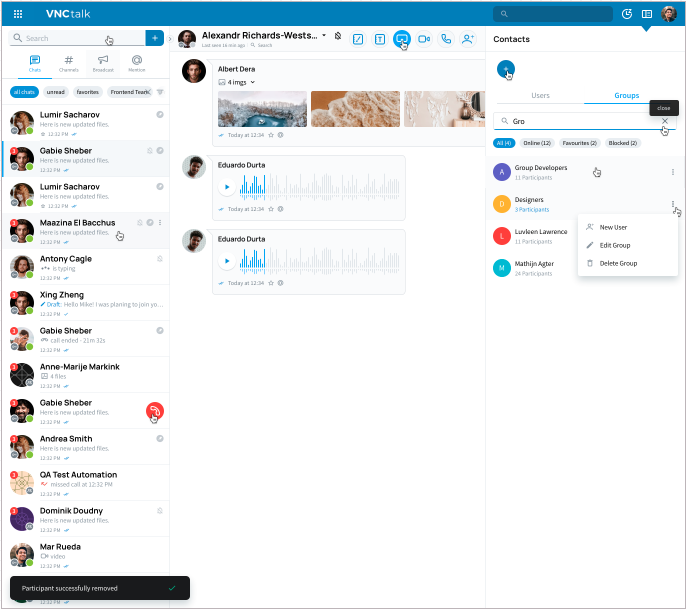The height and width of the screenshot is (610, 687).
Task: Click the 3 Participants link under Designers
Action: pyautogui.click(x=531, y=210)
